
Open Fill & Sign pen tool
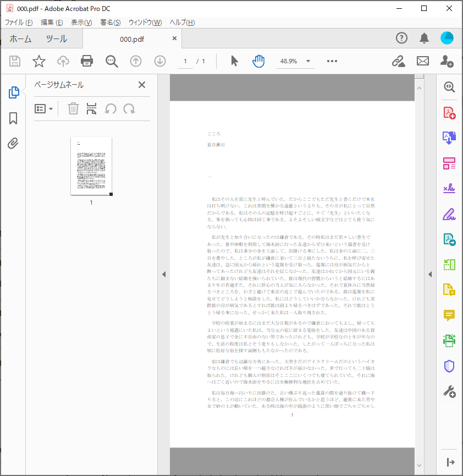(x=449, y=214)
